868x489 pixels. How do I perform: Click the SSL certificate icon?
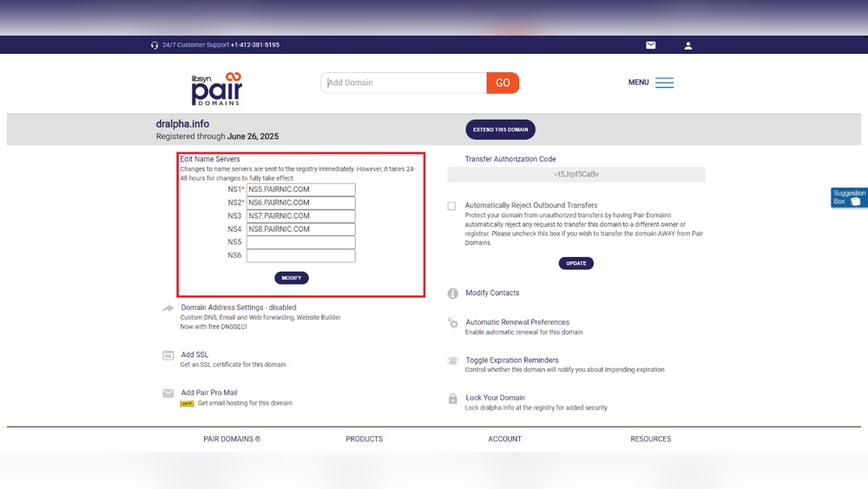click(x=168, y=355)
